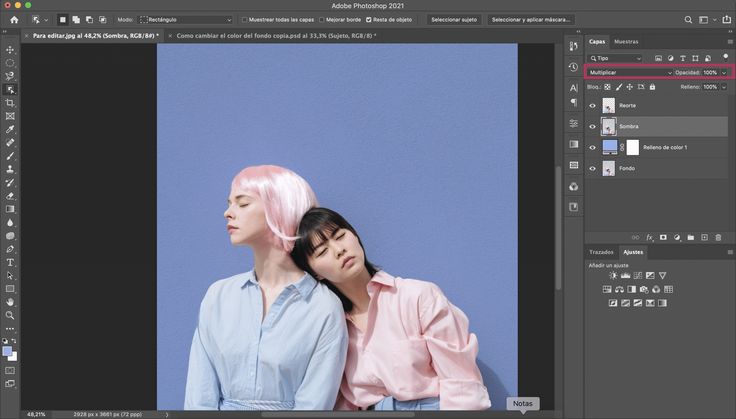
Task: Click the Seleccionar sujeto button
Action: tap(454, 19)
